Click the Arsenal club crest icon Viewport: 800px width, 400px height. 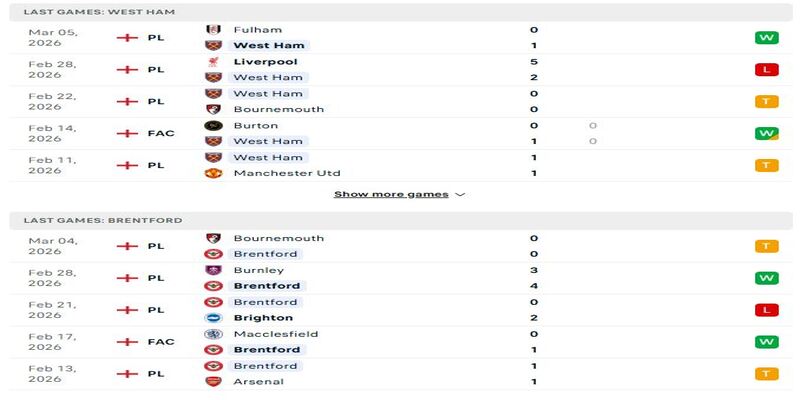point(213,381)
